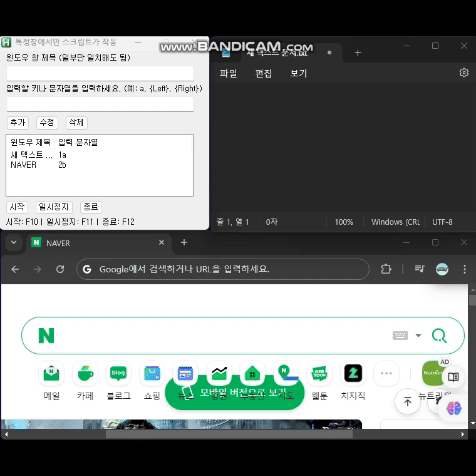This screenshot has width=476, height=476.
Task: Open the 뉴트리 ad shortcut icon
Action: pyautogui.click(x=433, y=373)
